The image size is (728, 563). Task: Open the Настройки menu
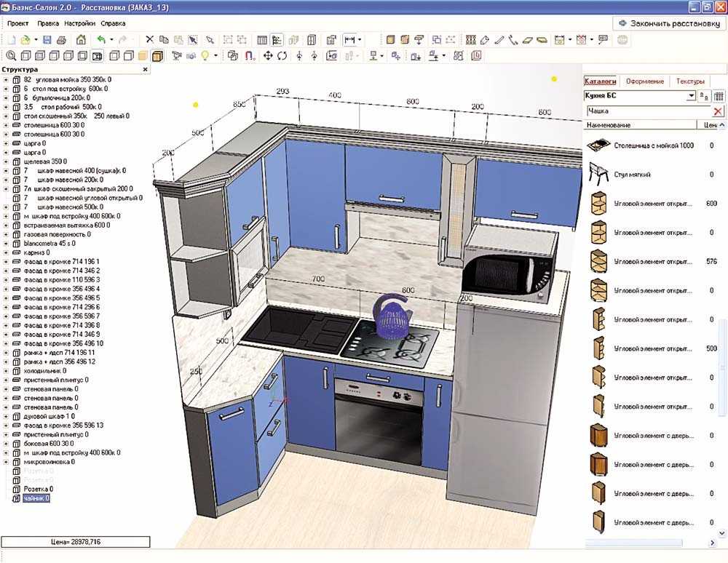click(x=79, y=23)
